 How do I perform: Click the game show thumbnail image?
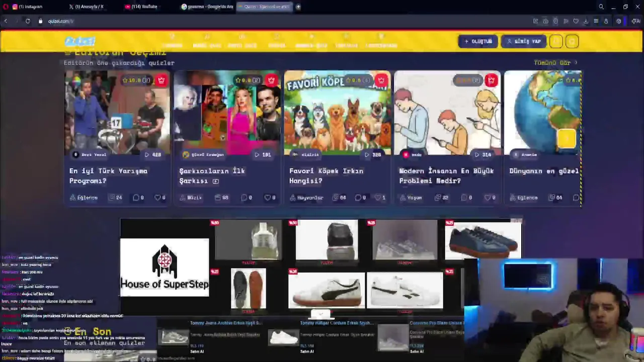(x=117, y=113)
